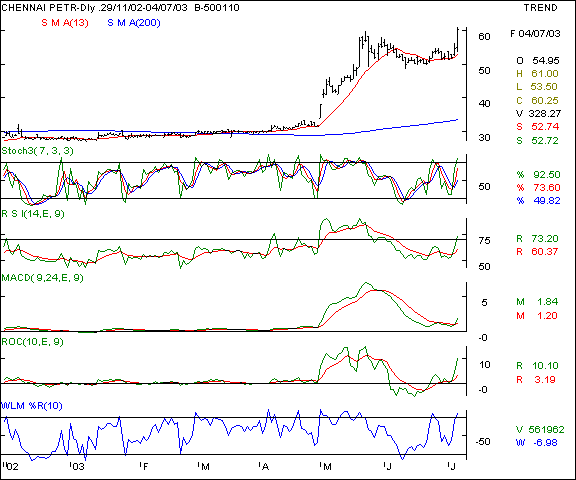Viewport: 576px width, 480px height.
Task: Click the price axis label 60
Action: [485, 37]
